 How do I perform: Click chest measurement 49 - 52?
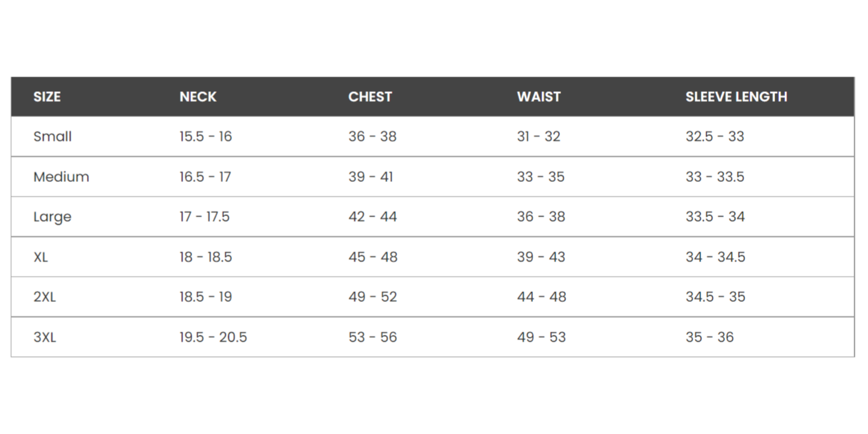(x=372, y=297)
